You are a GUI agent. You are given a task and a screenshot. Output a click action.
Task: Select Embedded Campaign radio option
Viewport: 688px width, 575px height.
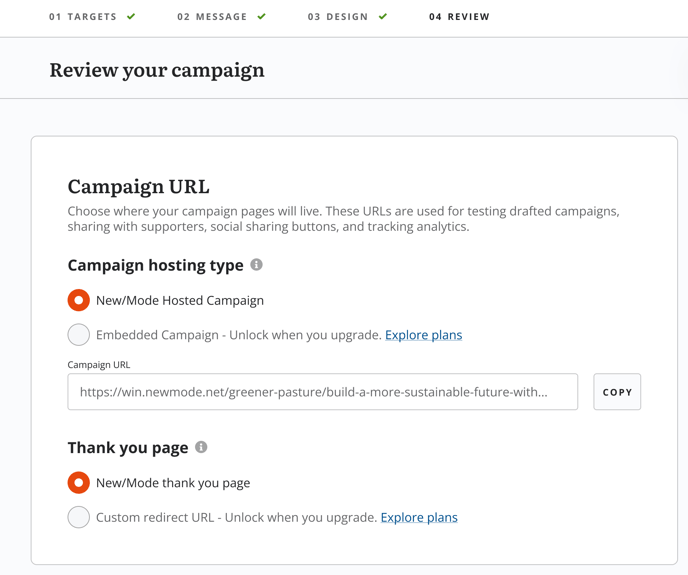(79, 334)
